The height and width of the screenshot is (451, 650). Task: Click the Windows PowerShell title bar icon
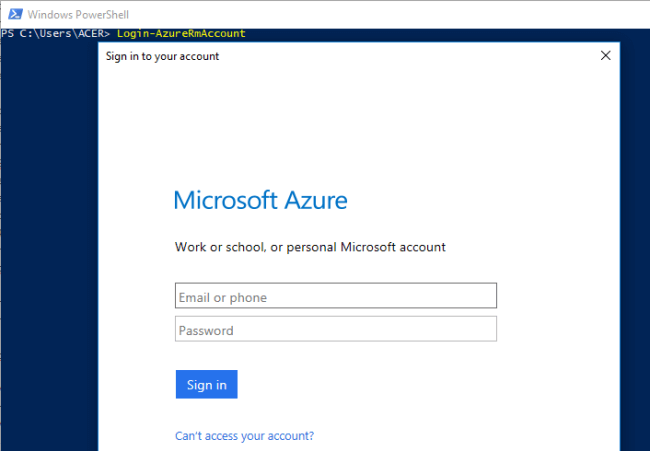coord(15,14)
